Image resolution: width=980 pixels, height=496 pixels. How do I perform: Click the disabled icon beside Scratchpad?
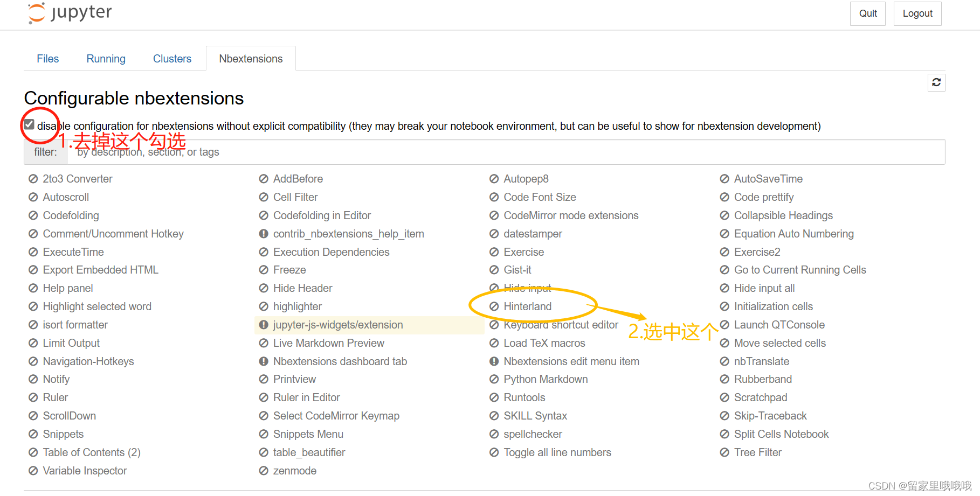point(724,397)
